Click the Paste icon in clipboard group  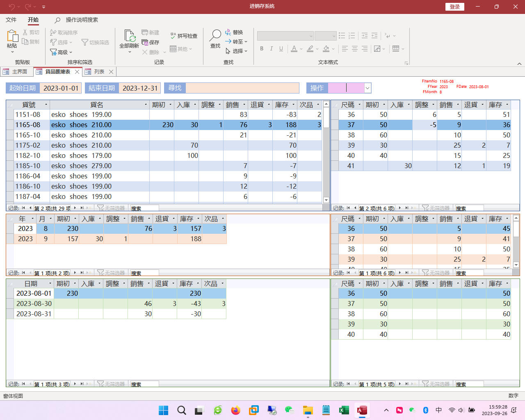(x=12, y=37)
